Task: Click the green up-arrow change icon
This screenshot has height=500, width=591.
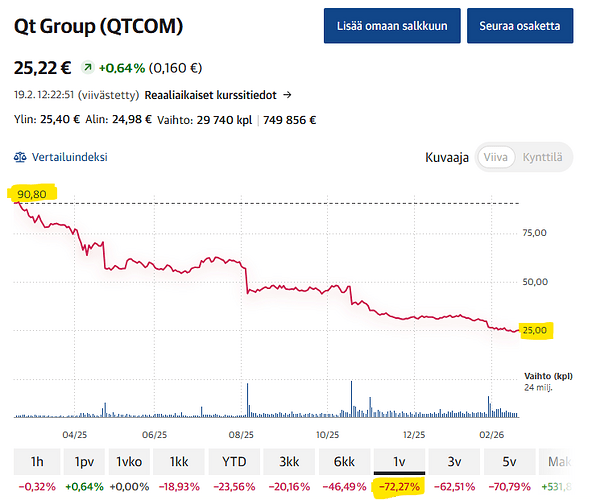Action: (88, 68)
